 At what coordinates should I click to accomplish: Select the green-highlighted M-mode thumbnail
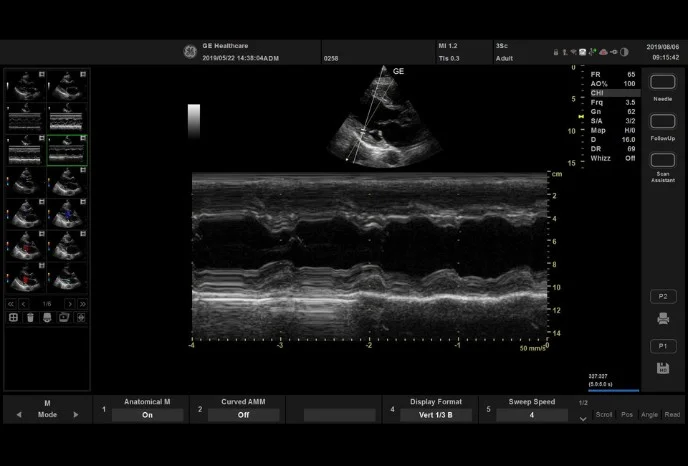(x=67, y=151)
